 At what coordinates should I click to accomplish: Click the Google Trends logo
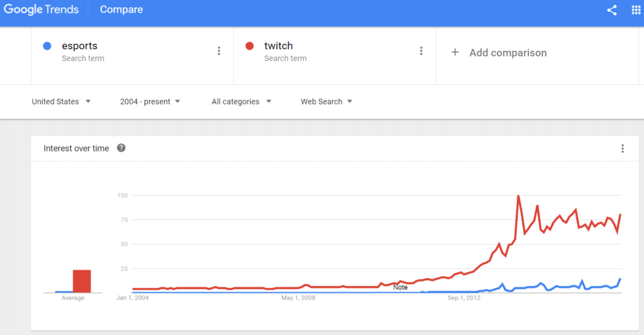(x=41, y=9)
